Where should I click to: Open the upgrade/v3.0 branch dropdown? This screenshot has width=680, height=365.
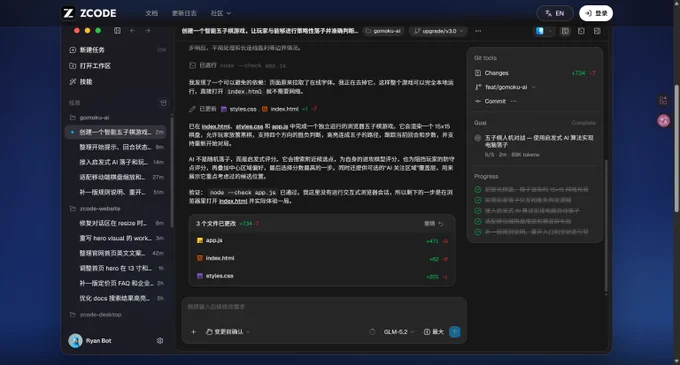[438, 31]
